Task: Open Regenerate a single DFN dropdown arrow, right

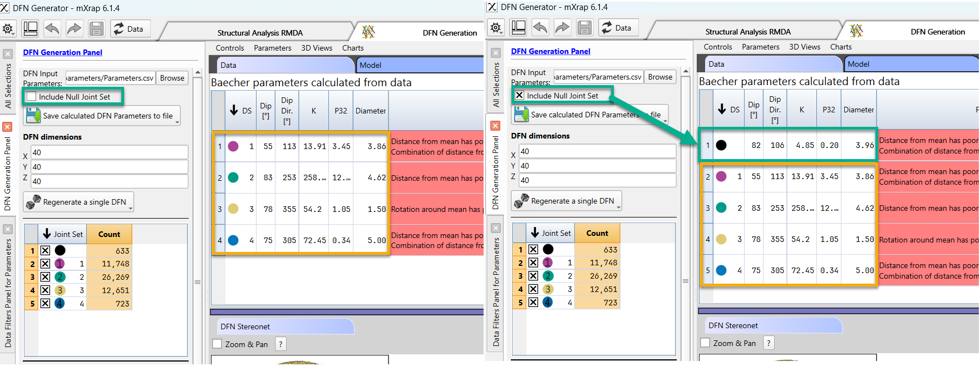Action: [619, 207]
